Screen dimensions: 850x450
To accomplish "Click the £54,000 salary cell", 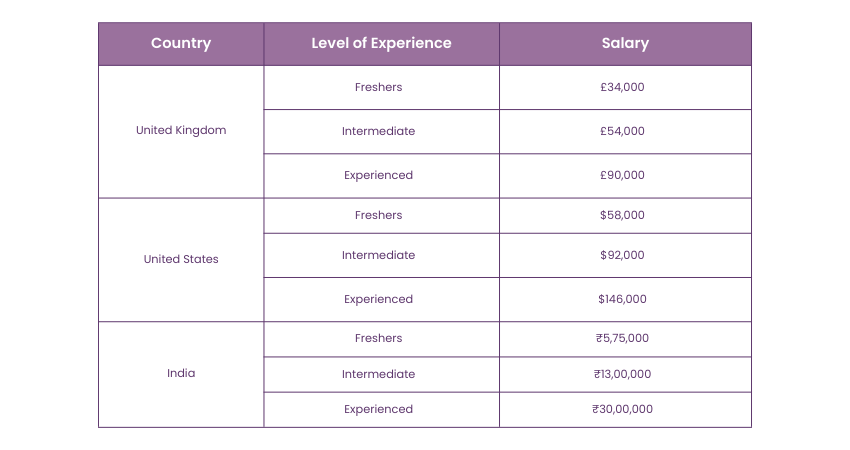I will pos(622,131).
